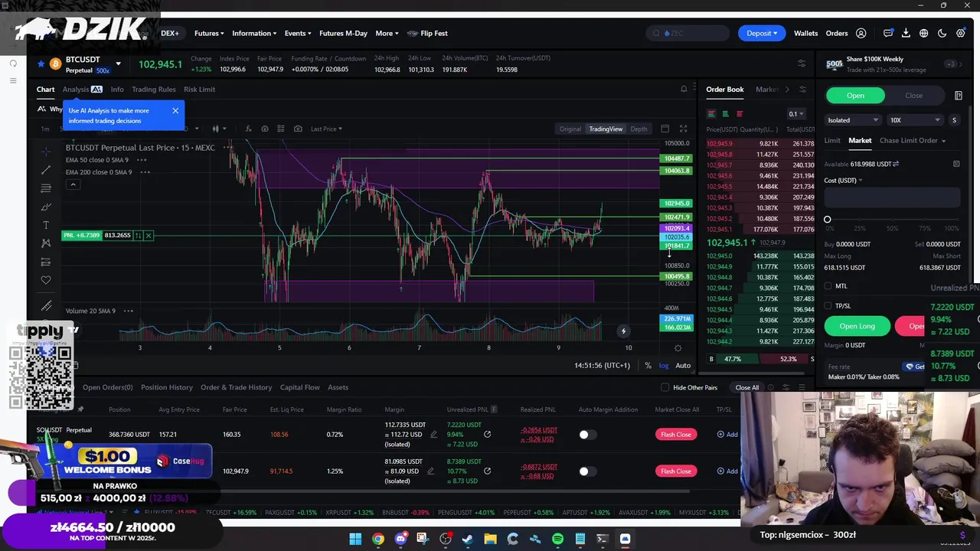Toggle Auto scale on the chart
The image size is (980, 551).
tap(683, 366)
